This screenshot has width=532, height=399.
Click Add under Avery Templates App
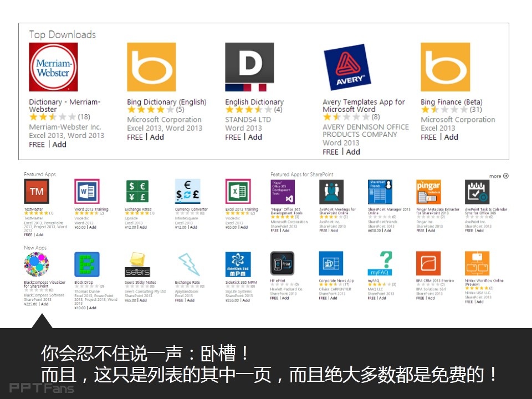coord(353,152)
